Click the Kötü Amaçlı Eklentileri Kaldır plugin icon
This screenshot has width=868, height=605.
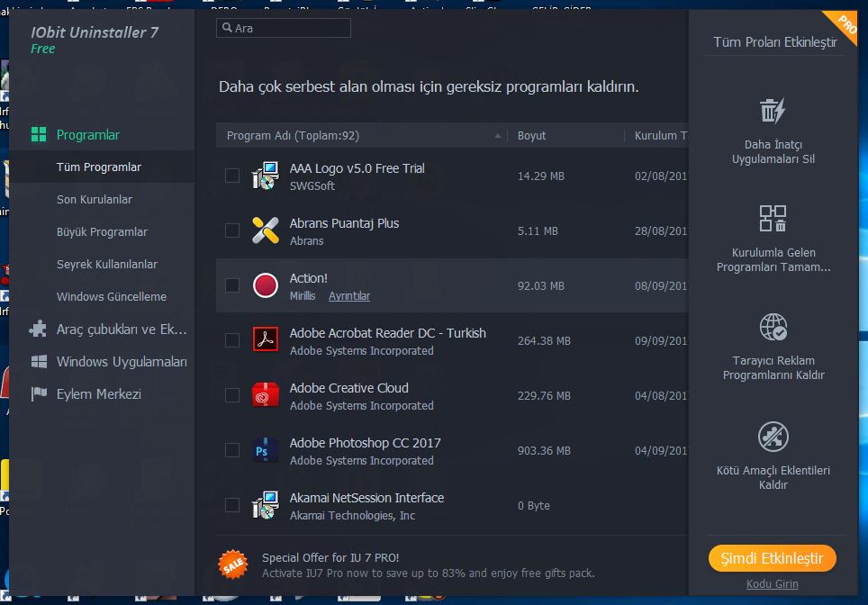tap(773, 437)
